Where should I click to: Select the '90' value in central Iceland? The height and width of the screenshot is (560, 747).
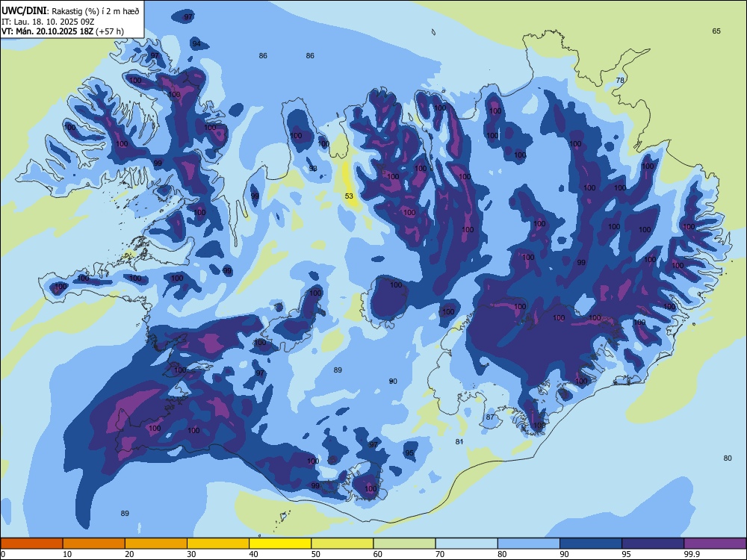[393, 381]
